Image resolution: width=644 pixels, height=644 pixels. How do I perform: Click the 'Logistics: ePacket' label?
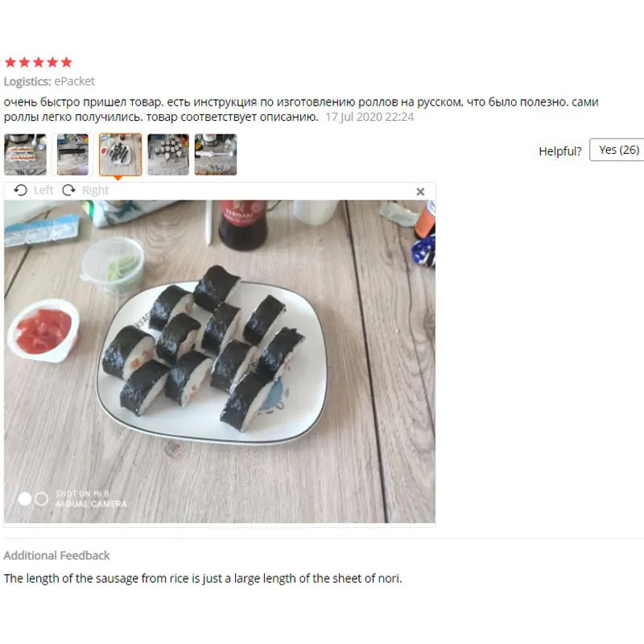49,81
